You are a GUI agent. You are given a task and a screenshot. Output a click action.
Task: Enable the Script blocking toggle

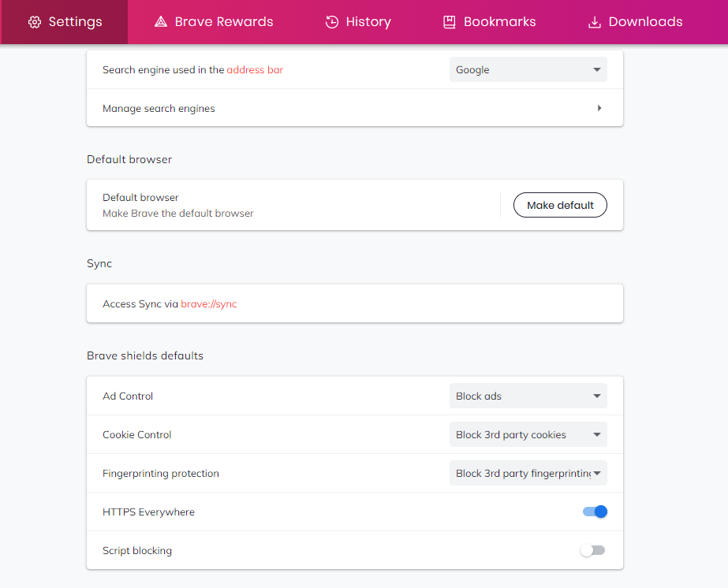pyautogui.click(x=592, y=550)
